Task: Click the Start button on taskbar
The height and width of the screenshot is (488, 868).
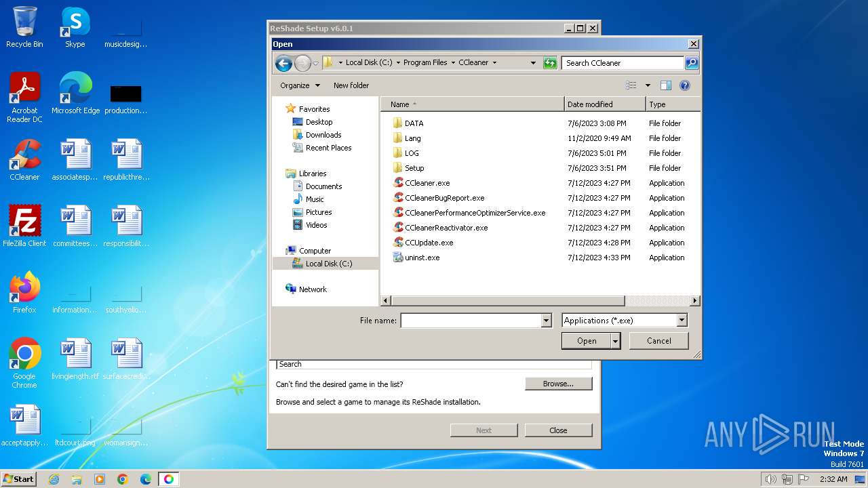Action: click(18, 479)
